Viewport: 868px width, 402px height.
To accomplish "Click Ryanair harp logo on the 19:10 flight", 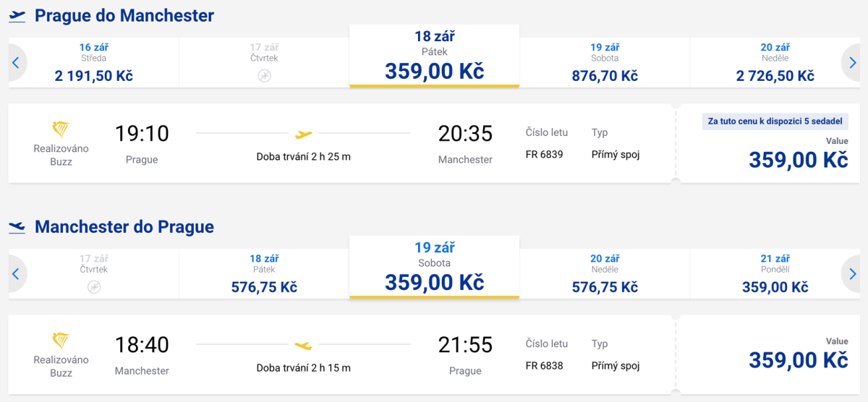I will click(x=61, y=130).
